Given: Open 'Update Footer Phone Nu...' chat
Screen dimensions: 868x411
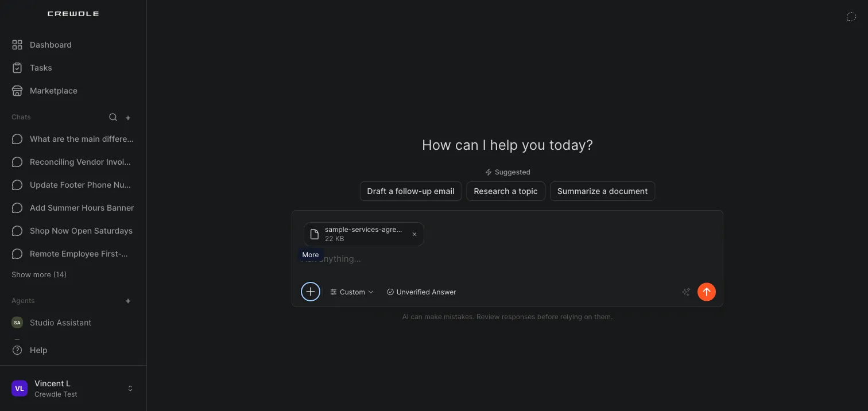Looking at the screenshot, I should point(73,185).
